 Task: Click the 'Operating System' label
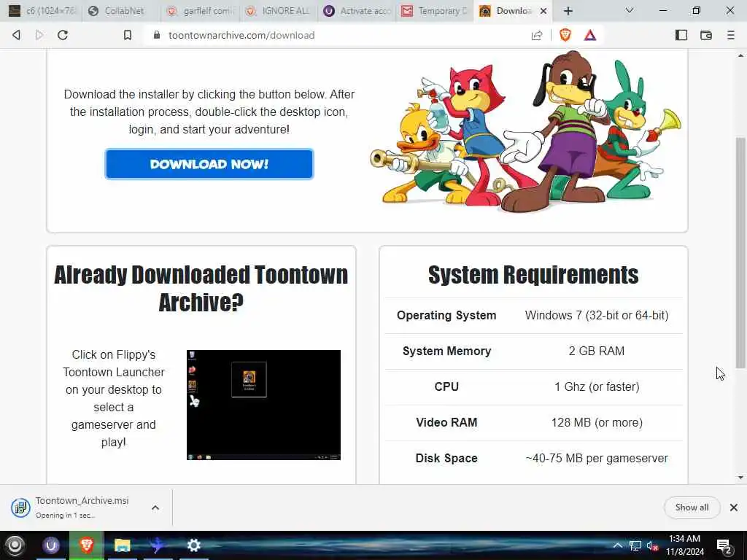[446, 315]
